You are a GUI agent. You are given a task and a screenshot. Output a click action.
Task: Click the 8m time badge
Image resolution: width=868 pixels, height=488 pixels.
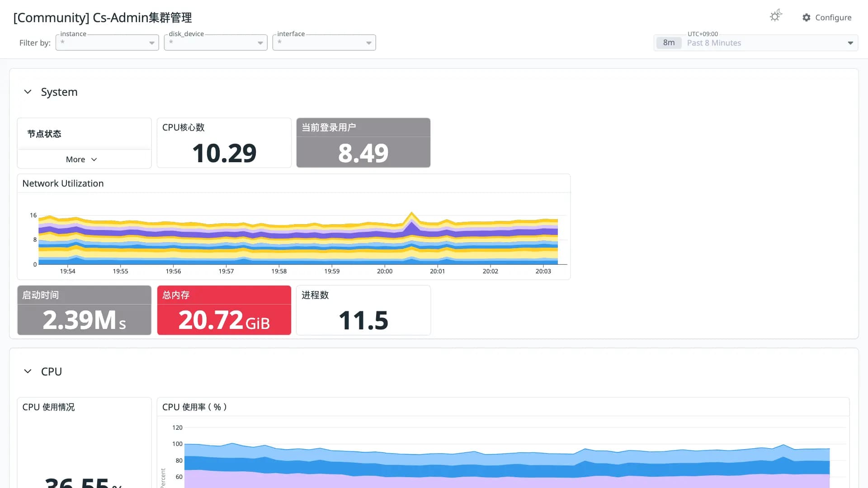coord(669,43)
